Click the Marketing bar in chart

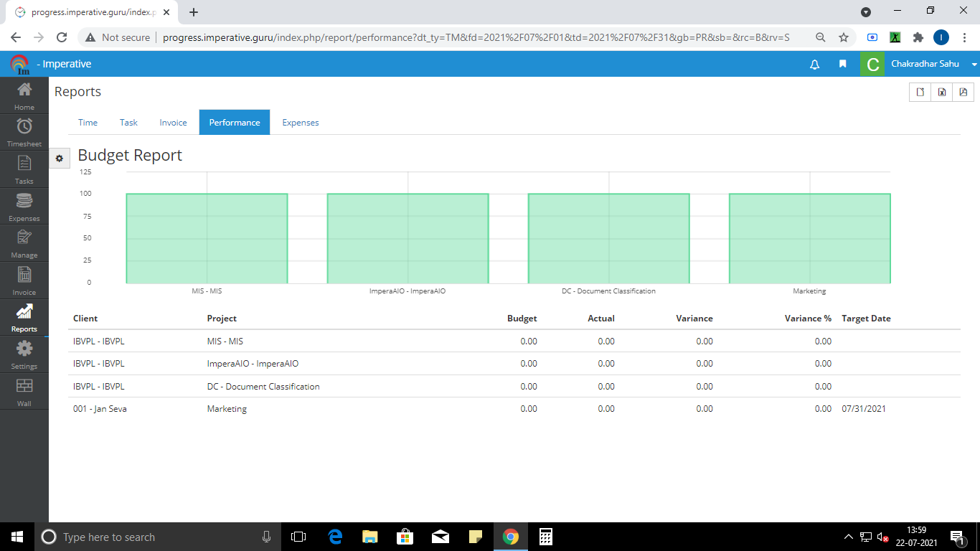(809, 238)
